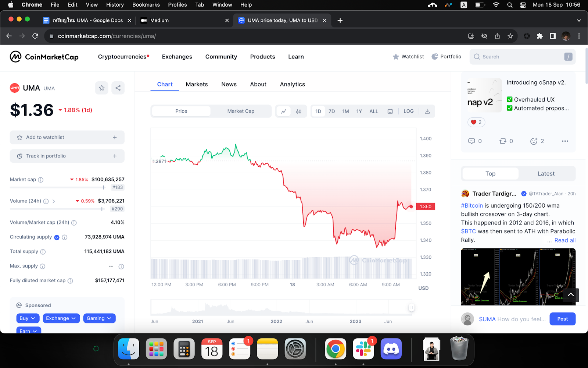Open the Analytics tab
This screenshot has height=368, width=588.
pyautogui.click(x=293, y=84)
